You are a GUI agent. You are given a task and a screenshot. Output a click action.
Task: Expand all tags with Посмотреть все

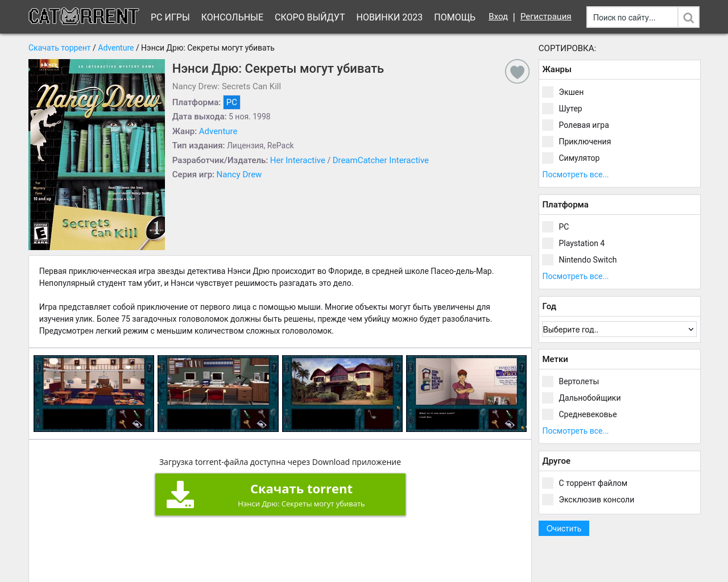coord(576,431)
